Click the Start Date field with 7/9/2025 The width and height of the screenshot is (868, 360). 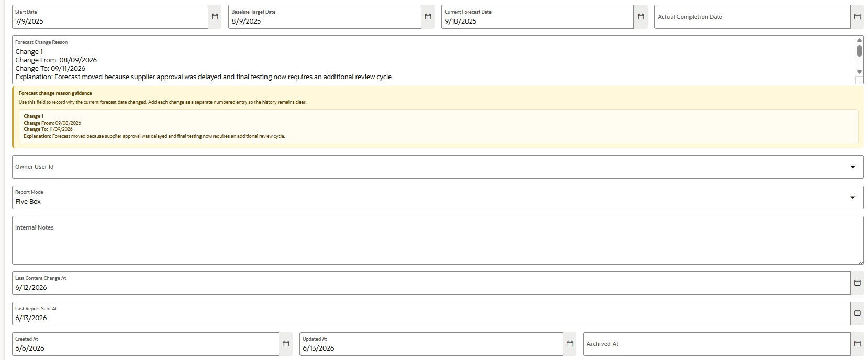pyautogui.click(x=110, y=17)
